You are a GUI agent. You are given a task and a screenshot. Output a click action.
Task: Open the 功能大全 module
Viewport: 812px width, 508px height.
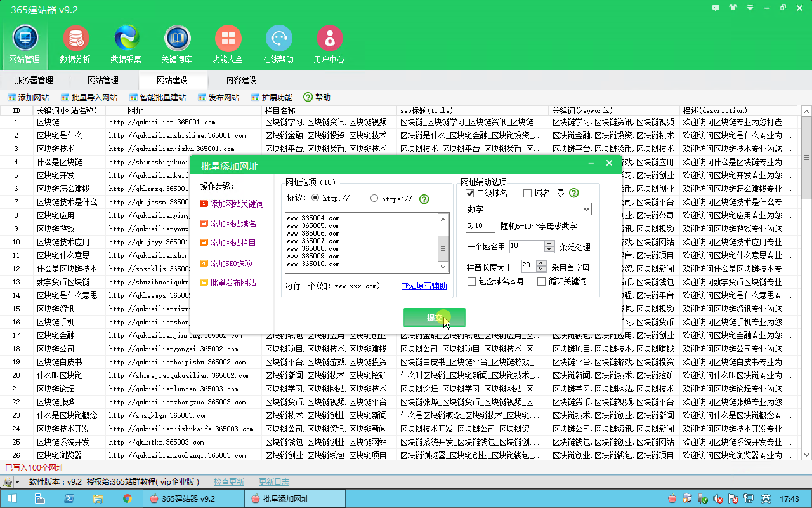(228, 45)
